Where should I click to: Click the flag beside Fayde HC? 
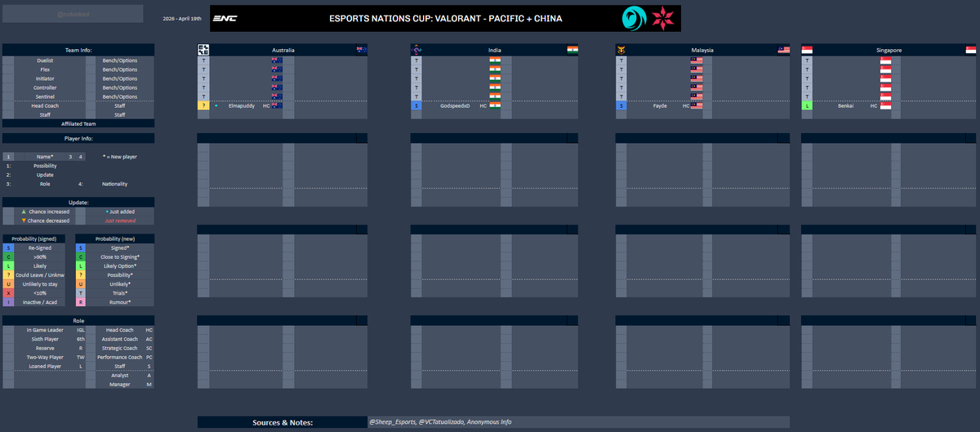pyautogui.click(x=697, y=105)
